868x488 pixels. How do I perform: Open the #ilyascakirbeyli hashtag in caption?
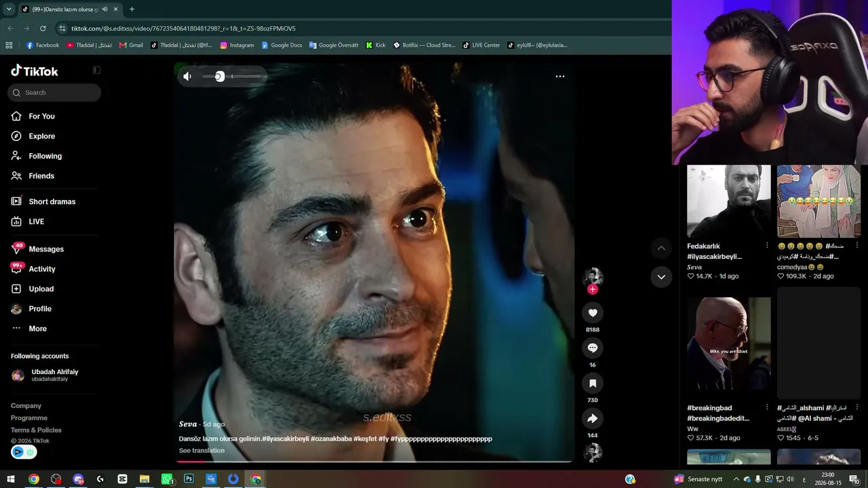click(285, 439)
